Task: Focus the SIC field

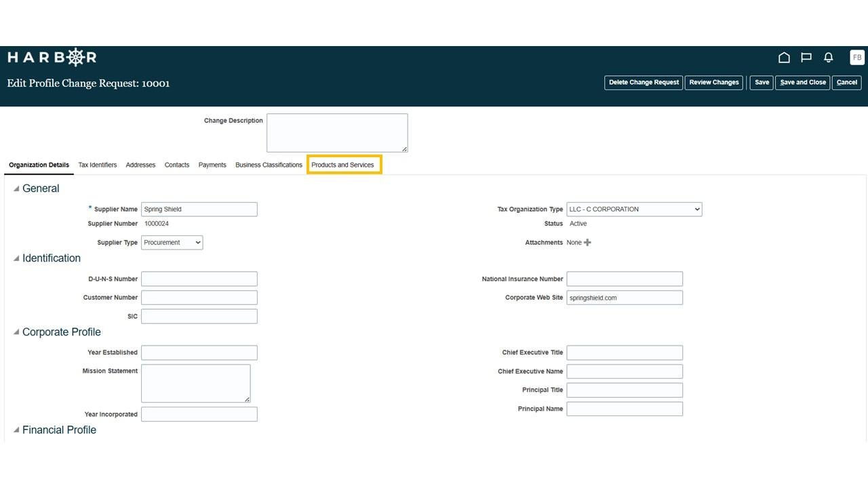Action: [199, 317]
